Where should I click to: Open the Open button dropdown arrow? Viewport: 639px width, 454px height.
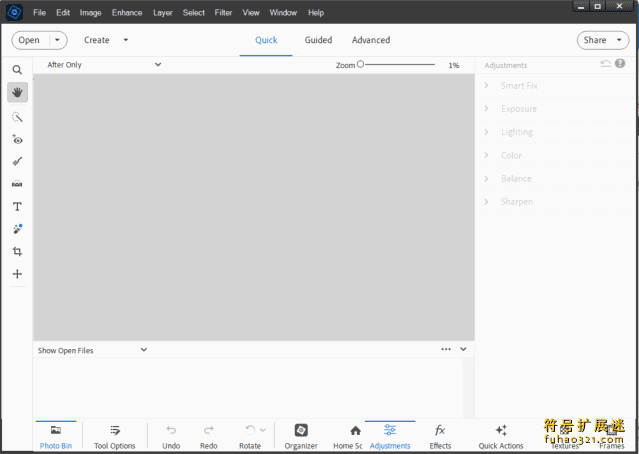57,40
